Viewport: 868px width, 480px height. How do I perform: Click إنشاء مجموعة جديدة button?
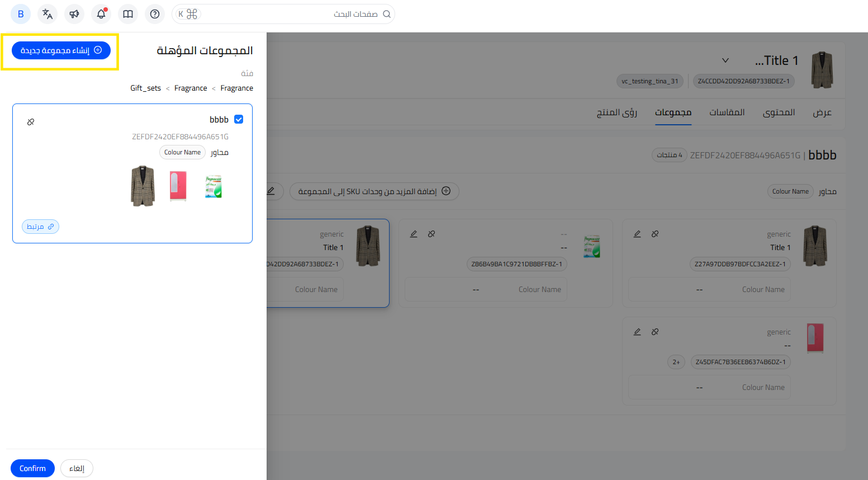pos(61,50)
